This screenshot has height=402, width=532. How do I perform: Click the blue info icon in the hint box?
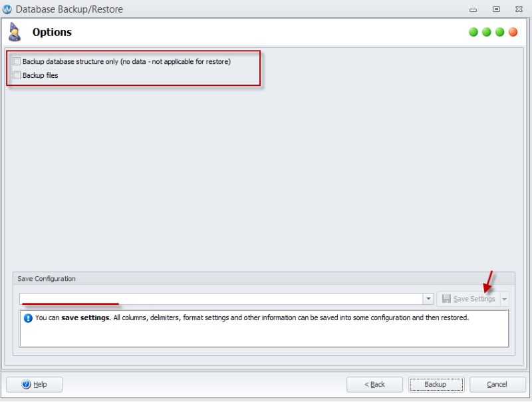[28, 318]
